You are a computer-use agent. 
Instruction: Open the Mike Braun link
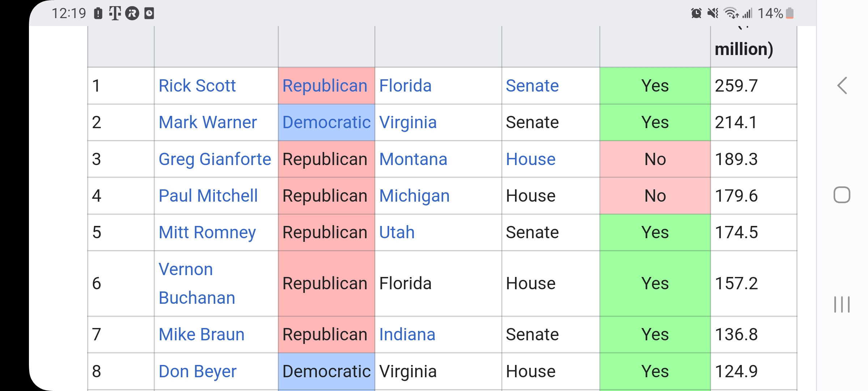pyautogui.click(x=201, y=335)
